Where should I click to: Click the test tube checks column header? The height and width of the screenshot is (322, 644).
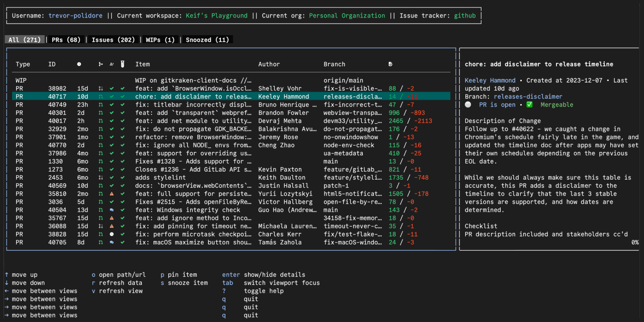[122, 64]
